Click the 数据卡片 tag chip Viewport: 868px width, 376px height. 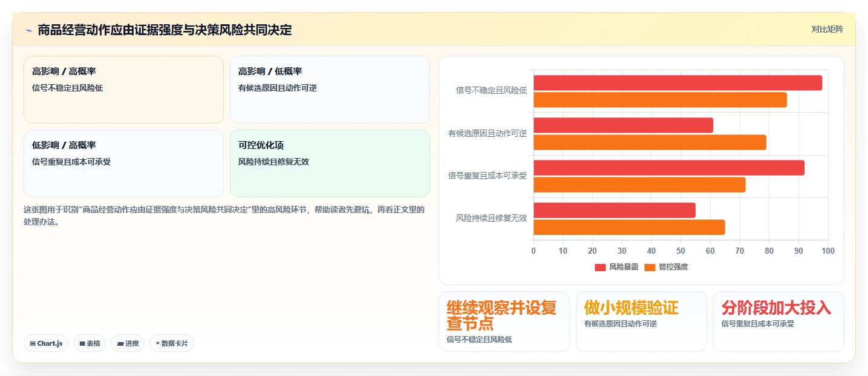(172, 343)
